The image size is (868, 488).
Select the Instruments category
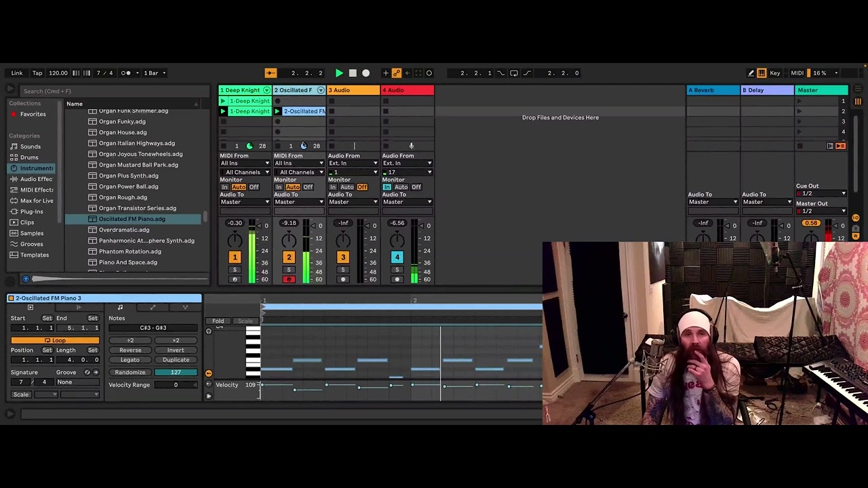[x=33, y=168]
